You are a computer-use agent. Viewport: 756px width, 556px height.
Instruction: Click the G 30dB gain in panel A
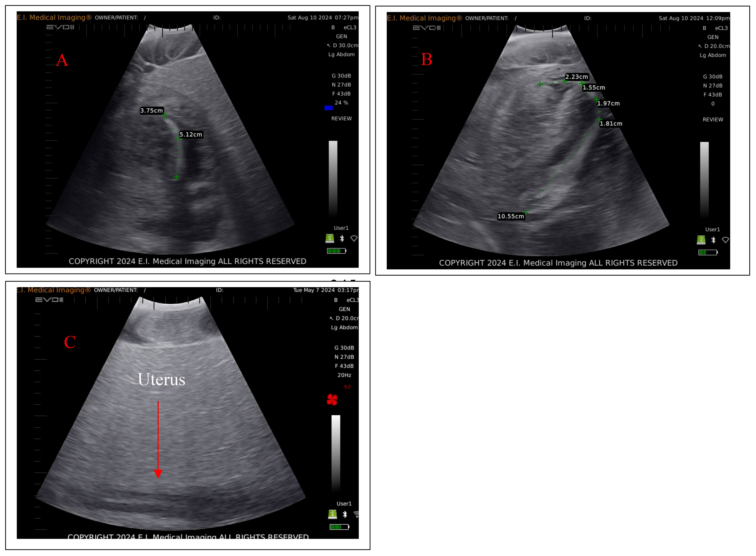click(341, 76)
